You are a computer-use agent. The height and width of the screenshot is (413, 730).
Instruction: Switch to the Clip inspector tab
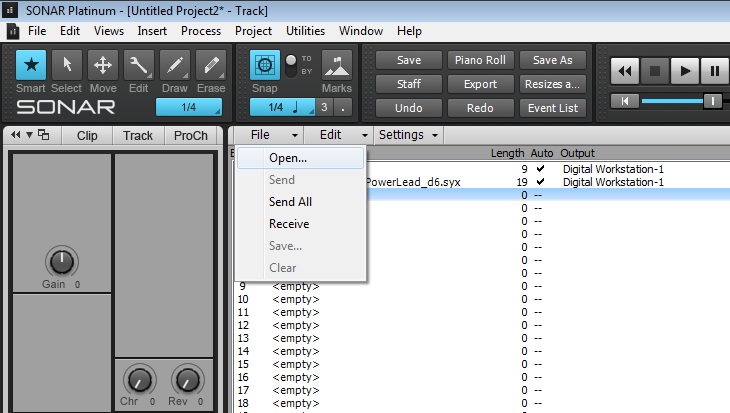[x=87, y=135]
